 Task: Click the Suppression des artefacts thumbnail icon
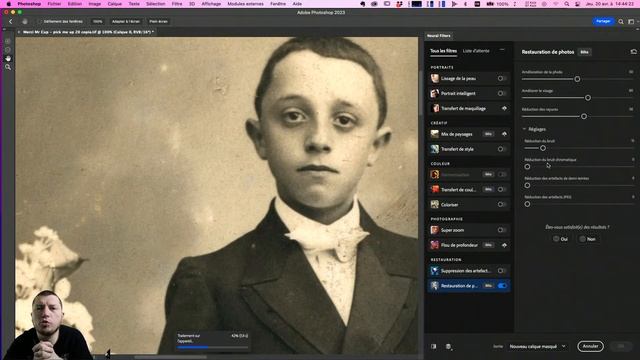coord(435,271)
